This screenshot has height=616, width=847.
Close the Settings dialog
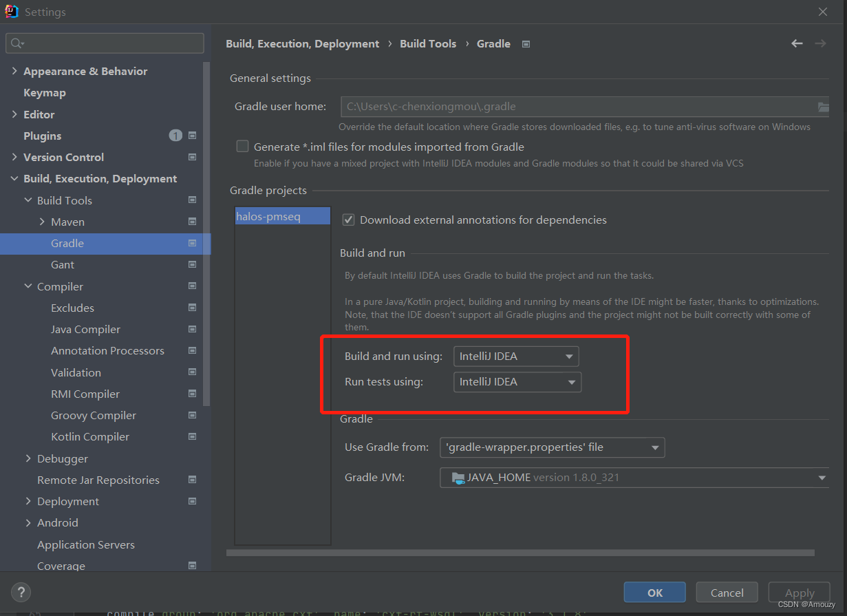pyautogui.click(x=823, y=12)
